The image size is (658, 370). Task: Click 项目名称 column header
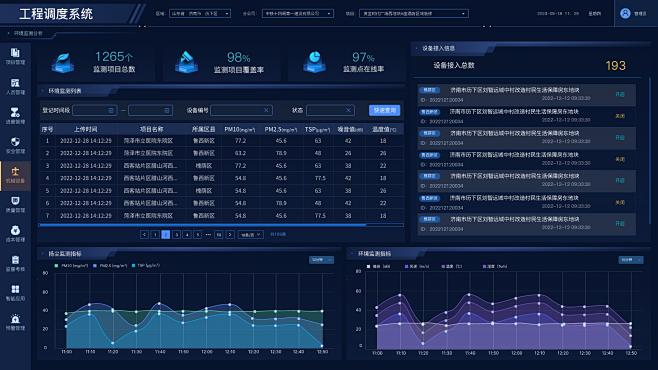click(151, 129)
